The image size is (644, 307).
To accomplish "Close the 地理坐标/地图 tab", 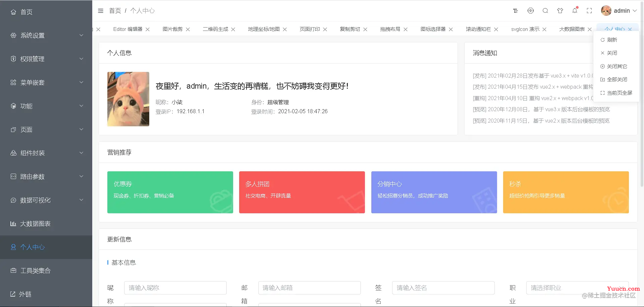I will tap(285, 30).
